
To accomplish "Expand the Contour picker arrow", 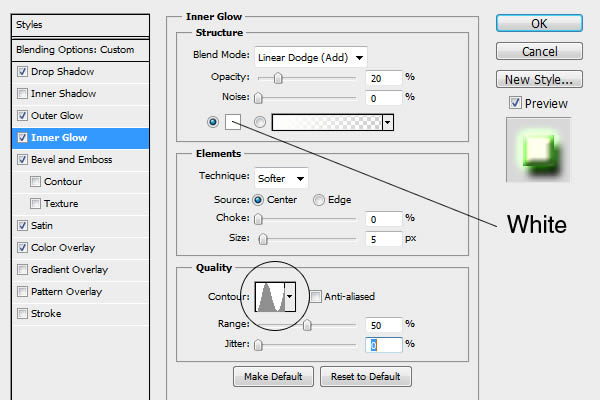I will coord(290,297).
